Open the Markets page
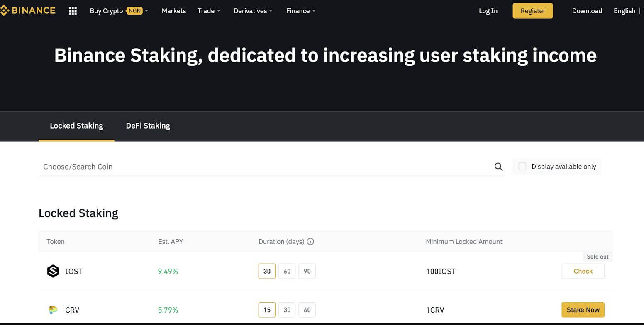Viewport: 644px width, 325px height. [174, 11]
